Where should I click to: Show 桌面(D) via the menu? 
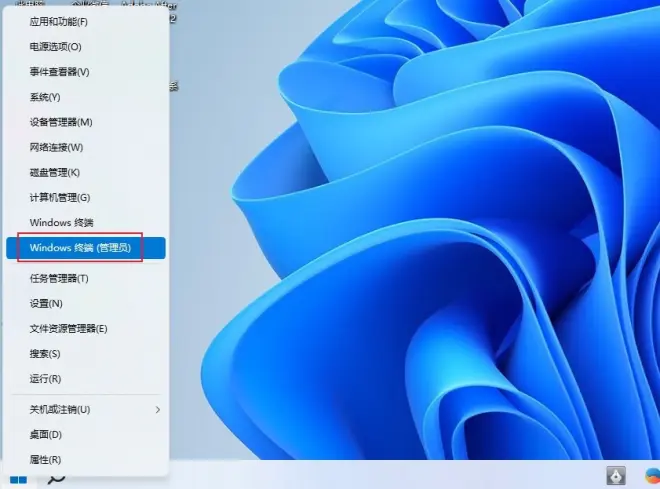pyautogui.click(x=86, y=435)
